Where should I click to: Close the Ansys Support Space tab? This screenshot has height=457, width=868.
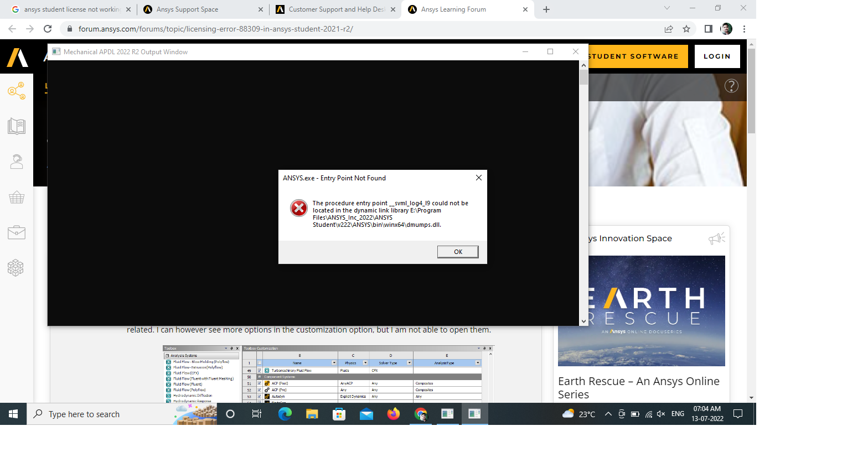point(261,9)
